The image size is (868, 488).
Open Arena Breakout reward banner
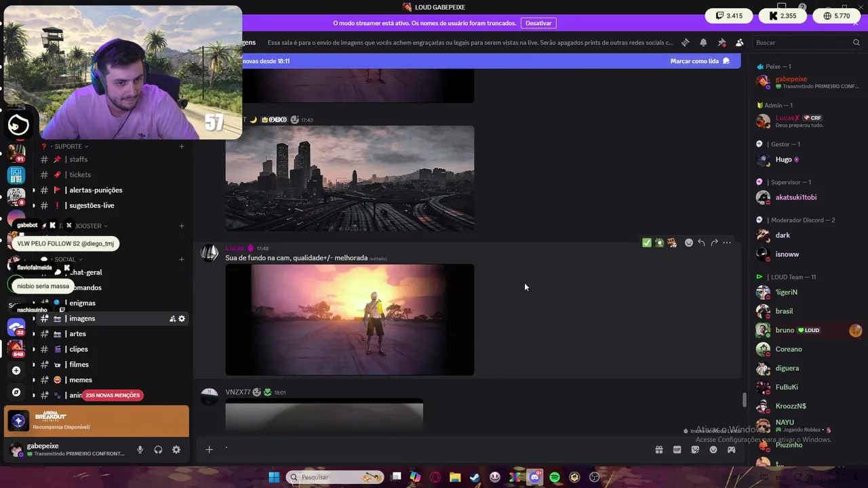click(96, 421)
